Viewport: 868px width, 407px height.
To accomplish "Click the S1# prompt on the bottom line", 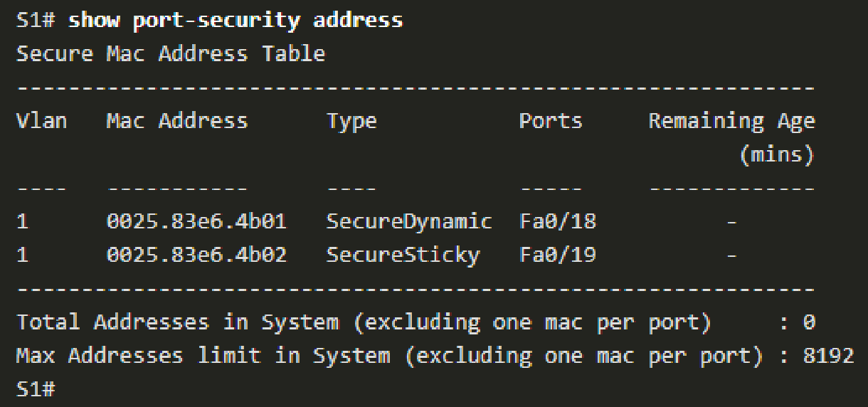I will 36,388.
